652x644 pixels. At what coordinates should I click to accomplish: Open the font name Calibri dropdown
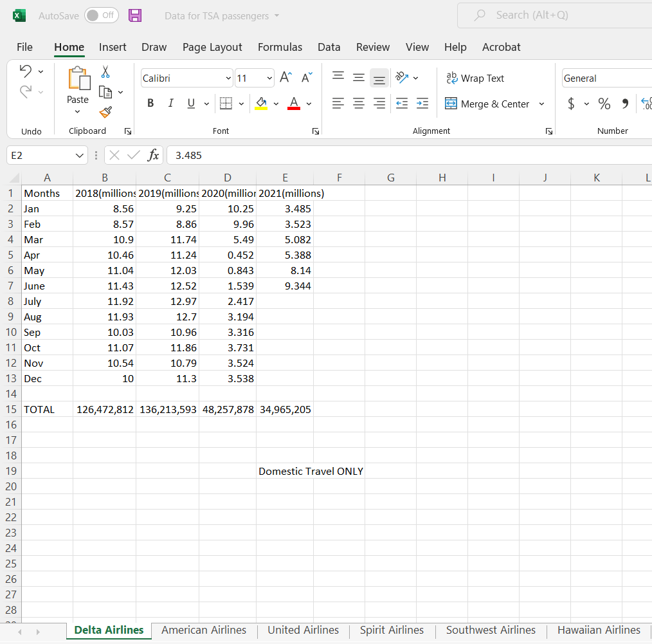coord(228,78)
